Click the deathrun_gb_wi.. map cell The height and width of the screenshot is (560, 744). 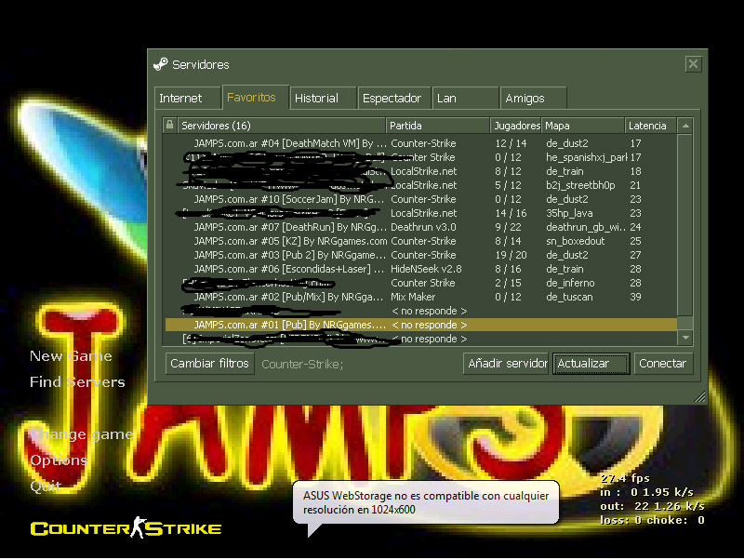pos(586,227)
